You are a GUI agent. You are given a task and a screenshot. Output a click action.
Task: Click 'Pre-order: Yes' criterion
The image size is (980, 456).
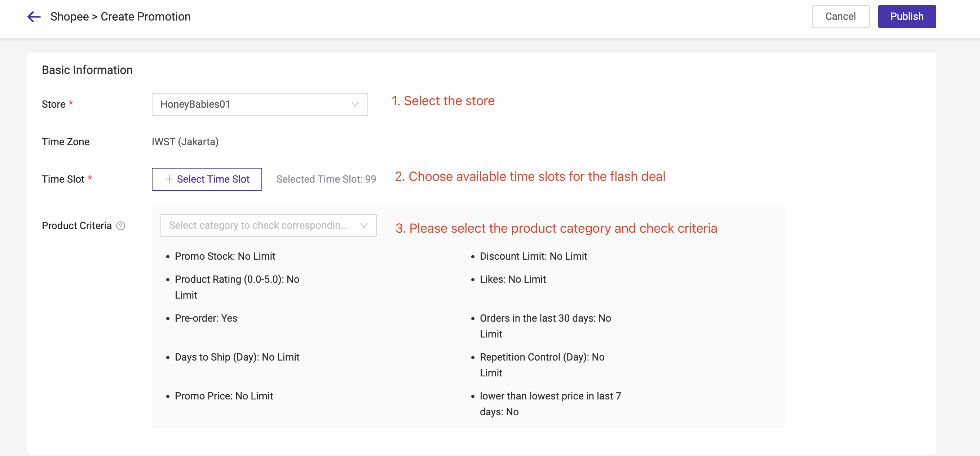click(x=206, y=318)
